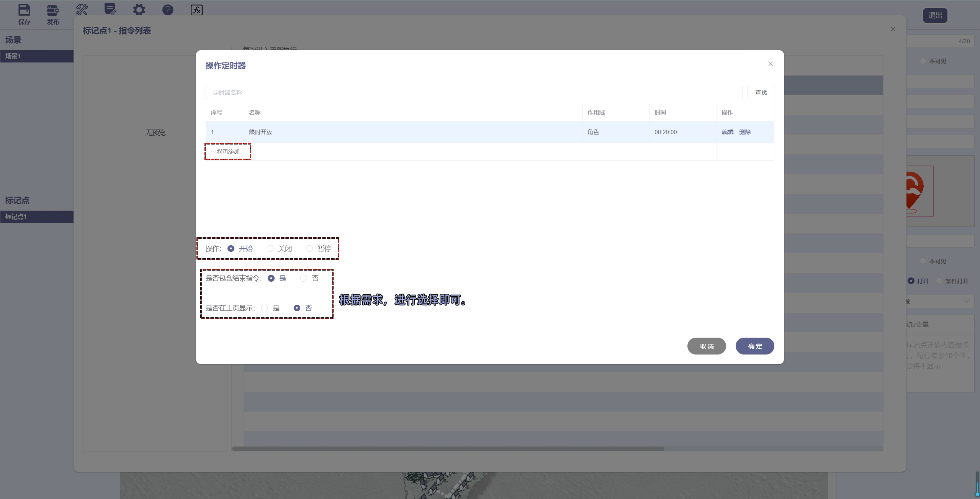Click 删除 link for 限时开放 timer
This screenshot has width=980, height=499.
click(744, 132)
